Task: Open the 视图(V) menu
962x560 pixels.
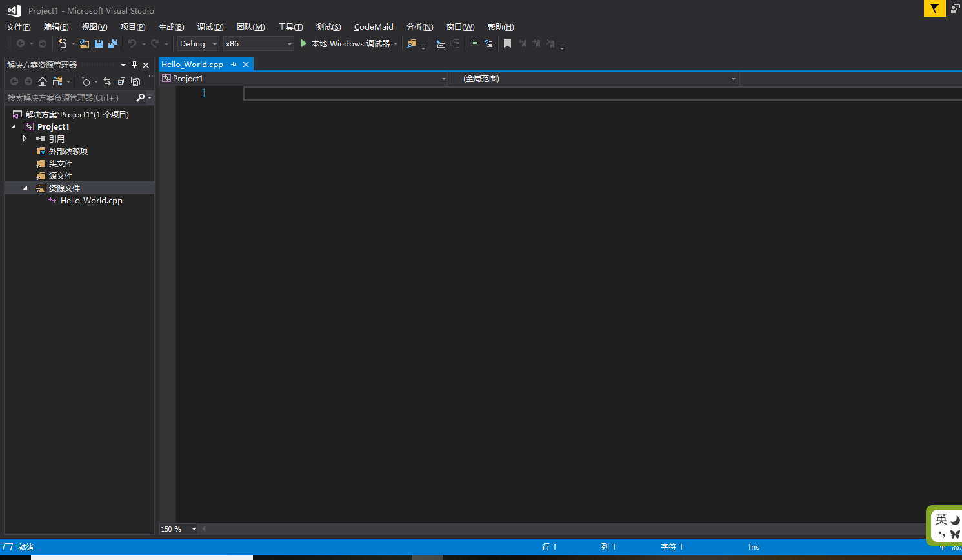Action: pos(94,27)
